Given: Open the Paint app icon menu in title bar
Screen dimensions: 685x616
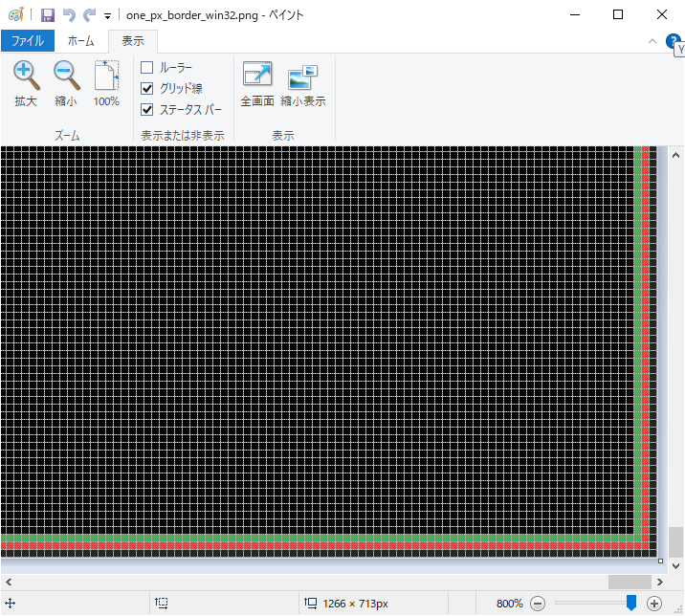Looking at the screenshot, I should tap(15, 15).
